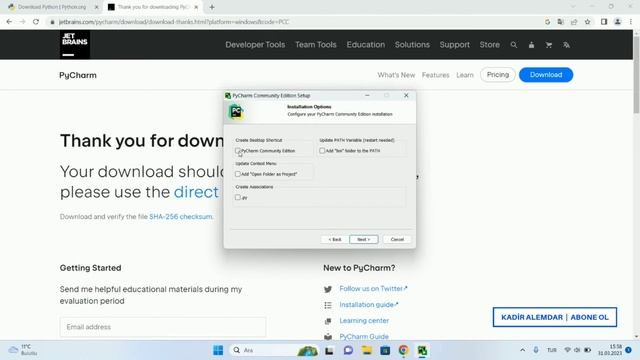Open the Task View icon in the taskbar
This screenshot has width=640, height=360.
[329, 350]
